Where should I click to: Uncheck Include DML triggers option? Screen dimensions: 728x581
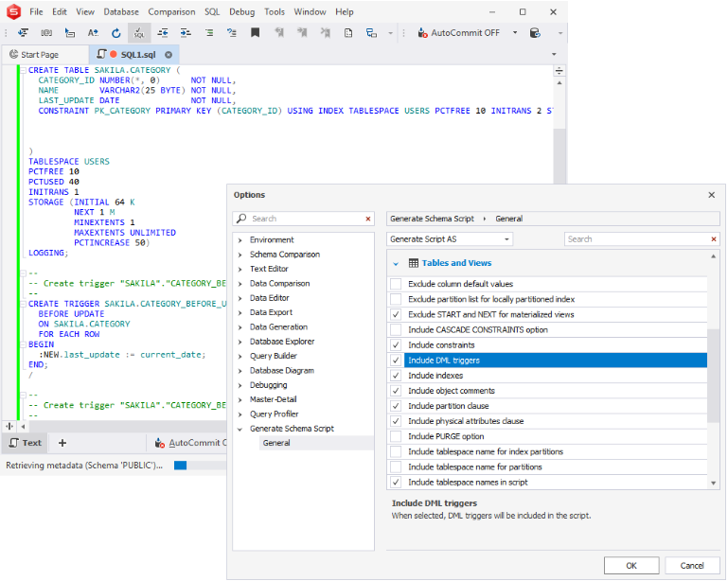(x=396, y=361)
